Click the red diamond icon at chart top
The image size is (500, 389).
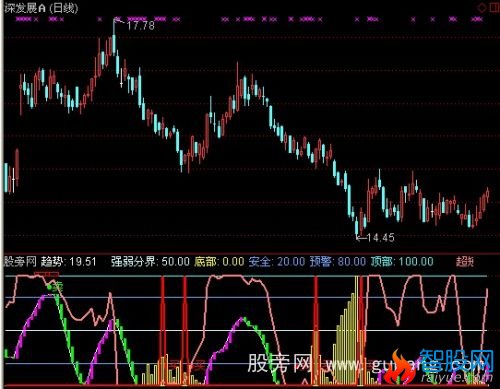(x=482, y=8)
